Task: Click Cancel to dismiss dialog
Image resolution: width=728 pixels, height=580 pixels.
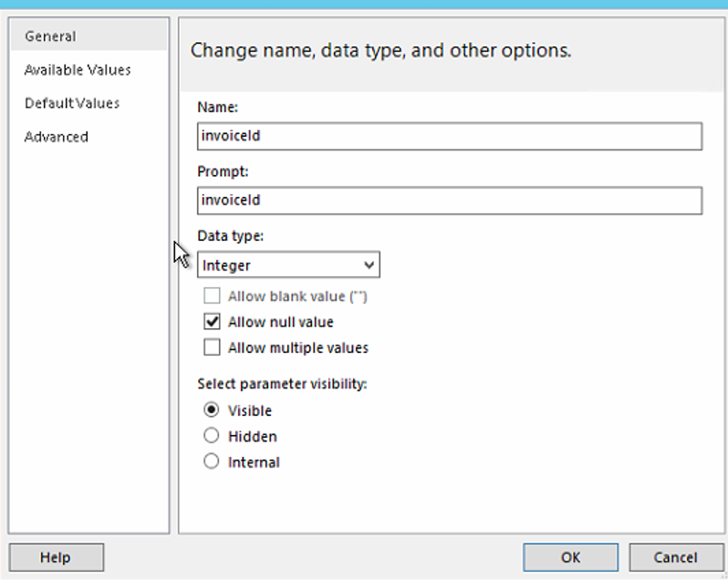Action: [676, 557]
